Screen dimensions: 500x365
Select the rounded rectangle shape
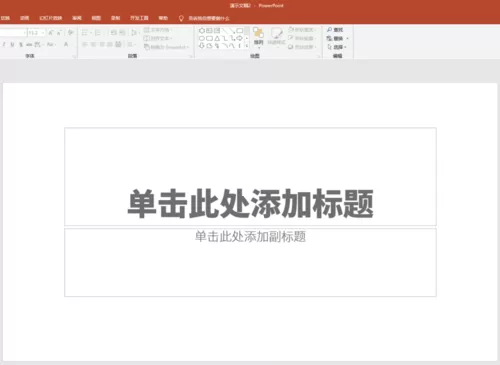pos(209,38)
